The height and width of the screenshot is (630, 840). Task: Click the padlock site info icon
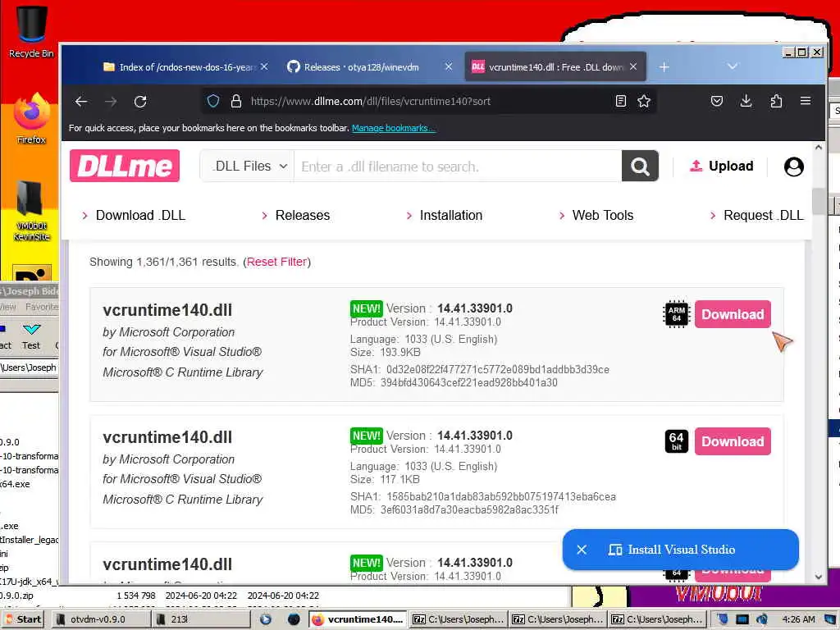point(235,101)
